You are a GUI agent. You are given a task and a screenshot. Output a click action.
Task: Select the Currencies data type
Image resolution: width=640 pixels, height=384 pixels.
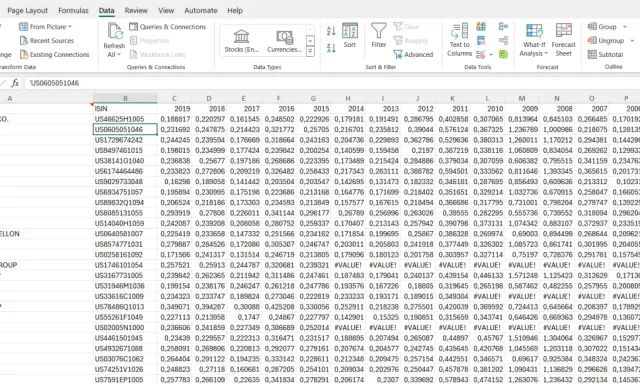click(x=284, y=41)
